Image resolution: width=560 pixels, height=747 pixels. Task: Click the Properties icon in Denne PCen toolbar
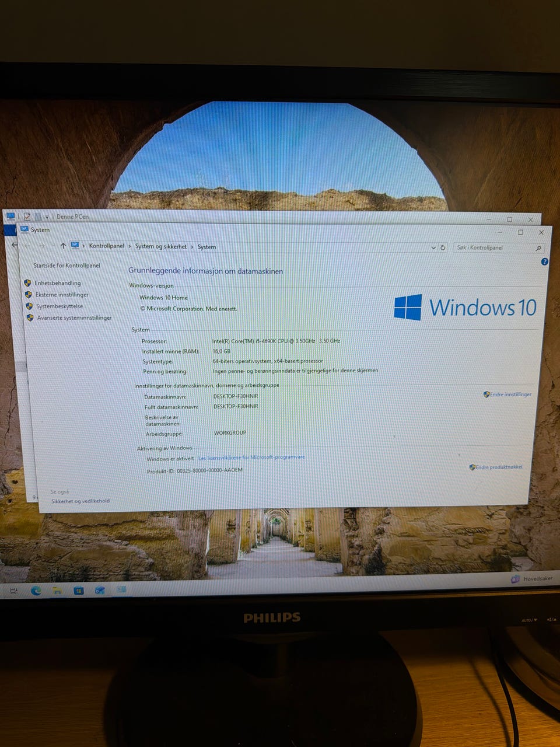click(27, 217)
